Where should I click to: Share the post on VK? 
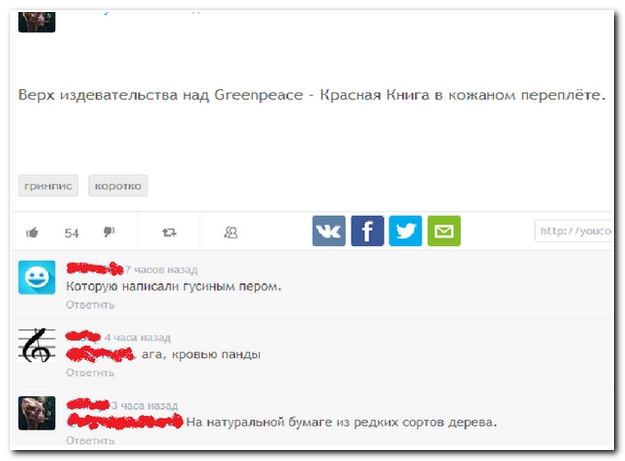(x=329, y=231)
